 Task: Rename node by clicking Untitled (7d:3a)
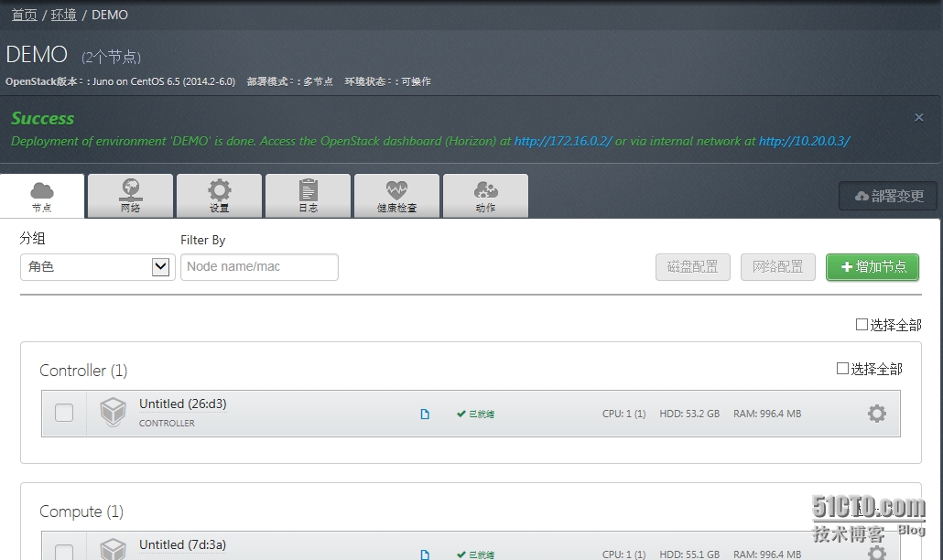pos(183,544)
